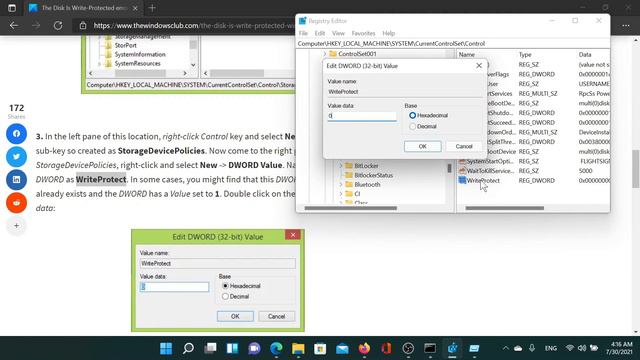Show hidden system tray icons
The height and width of the screenshot is (360, 640).
pos(506,348)
